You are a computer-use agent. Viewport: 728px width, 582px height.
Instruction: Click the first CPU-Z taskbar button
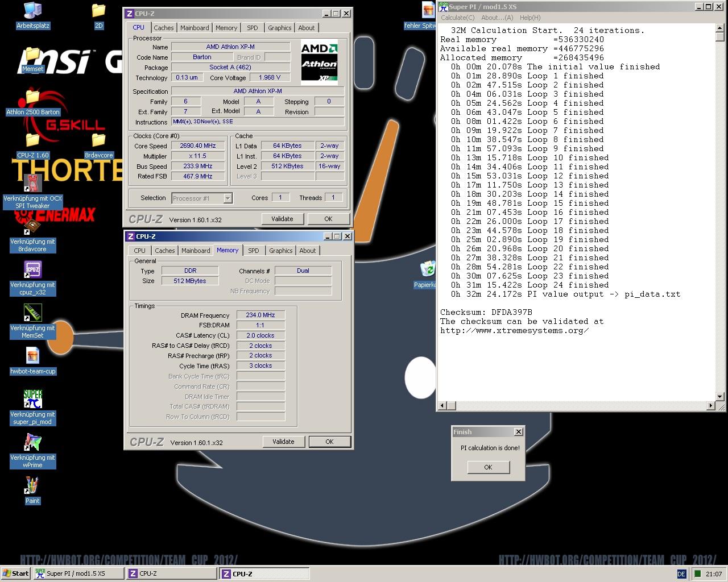[x=172, y=573]
